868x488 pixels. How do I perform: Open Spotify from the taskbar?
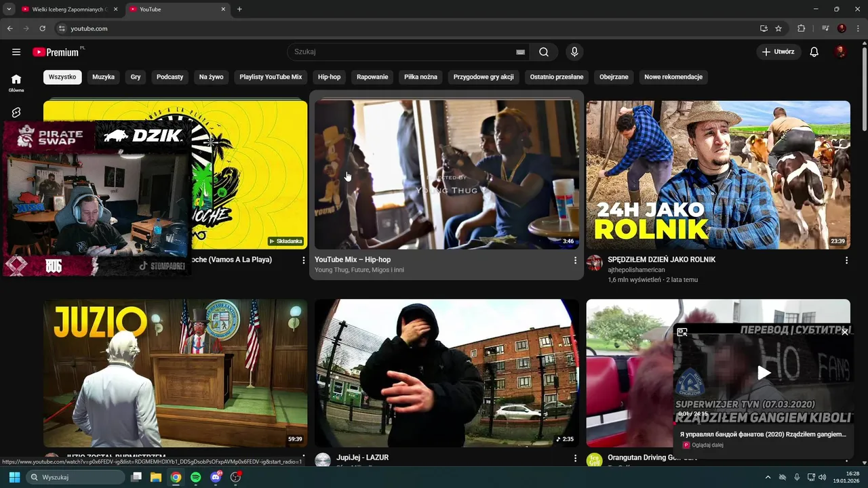click(195, 477)
